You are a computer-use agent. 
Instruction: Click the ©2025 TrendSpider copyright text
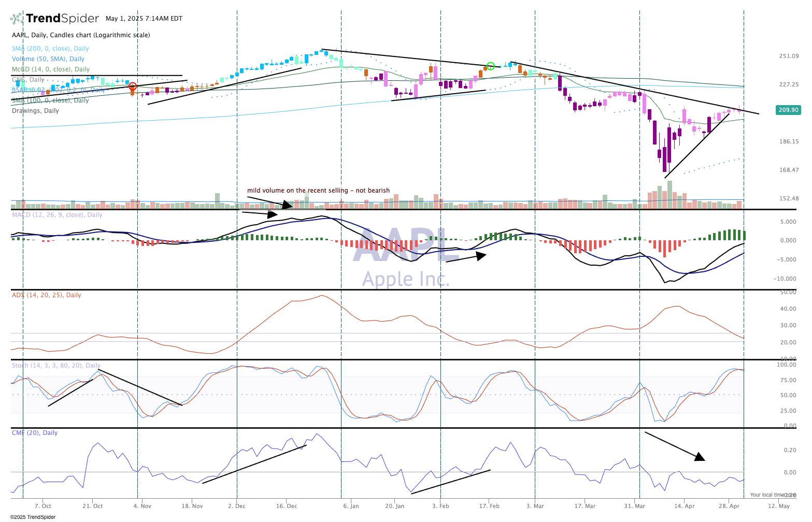(33, 517)
